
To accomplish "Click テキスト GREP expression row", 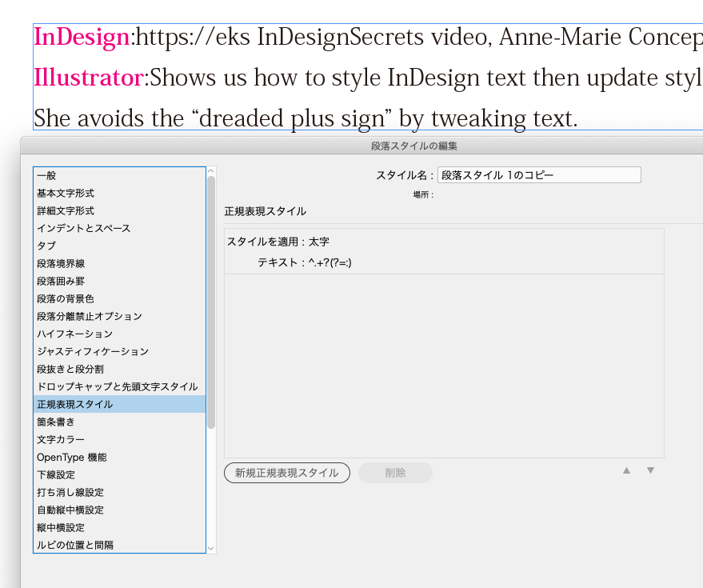I will coord(444,262).
